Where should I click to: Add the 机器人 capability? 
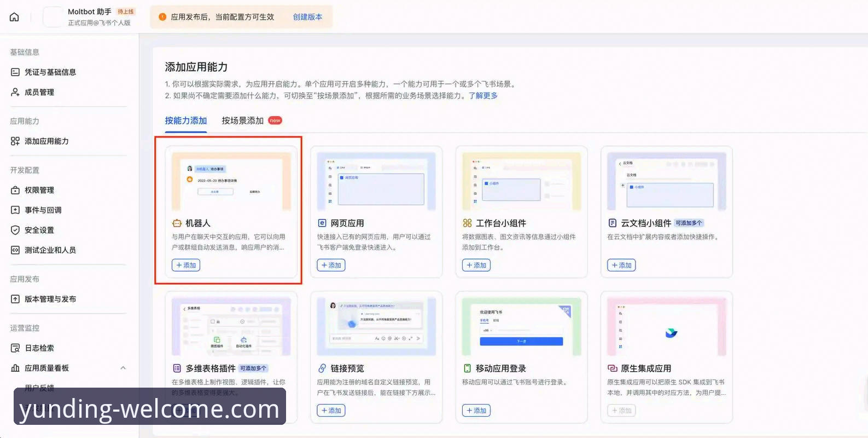[186, 266]
